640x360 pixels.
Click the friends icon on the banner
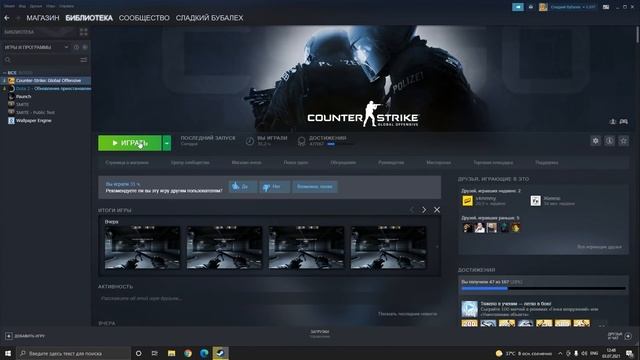[613, 122]
